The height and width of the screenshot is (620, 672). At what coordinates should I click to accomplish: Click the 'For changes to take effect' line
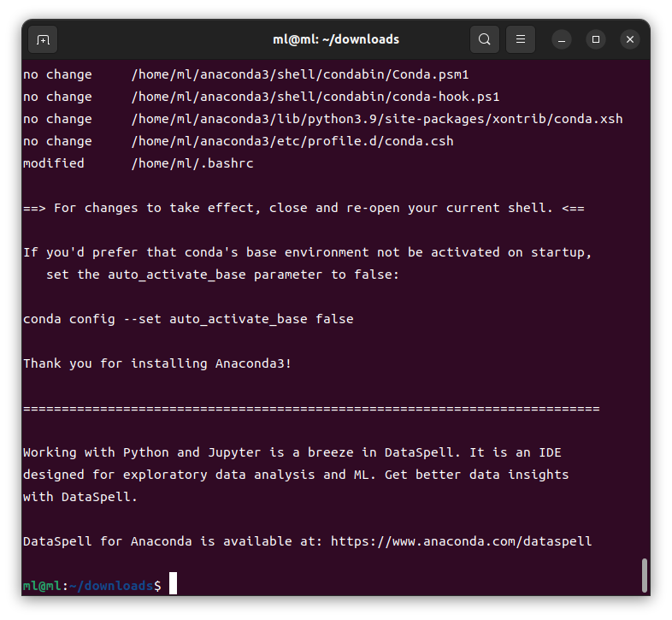[x=304, y=209]
